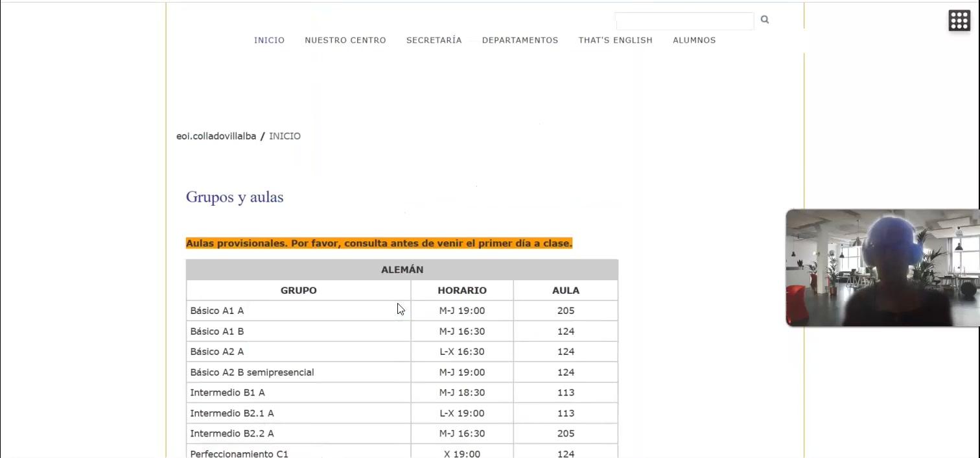Image resolution: width=980 pixels, height=458 pixels.
Task: Open the SECRETARÍA menu
Action: [434, 40]
